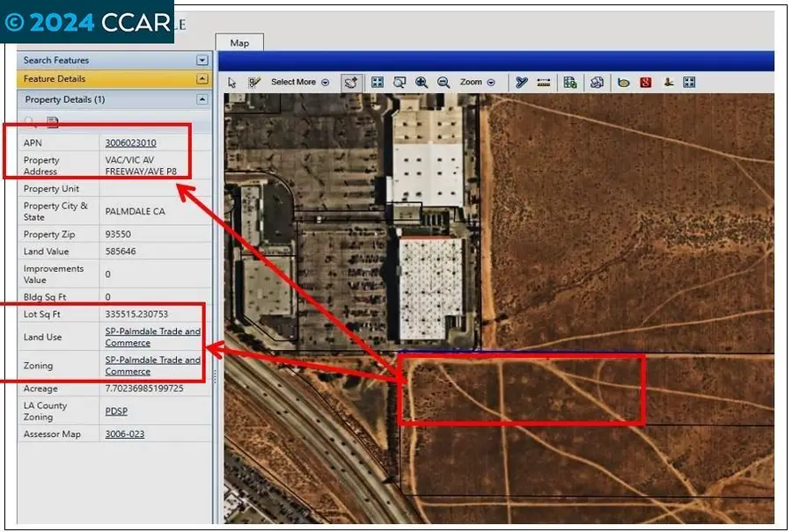Open the Google search icon

click(x=645, y=82)
